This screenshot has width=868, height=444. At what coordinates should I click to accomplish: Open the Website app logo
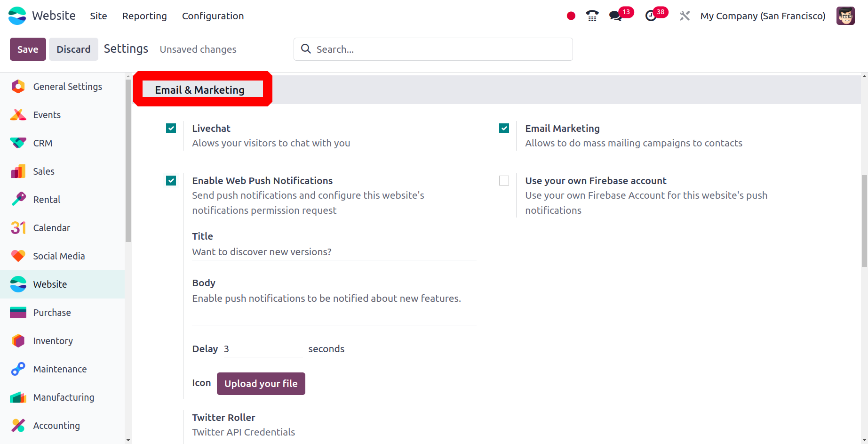(x=17, y=16)
